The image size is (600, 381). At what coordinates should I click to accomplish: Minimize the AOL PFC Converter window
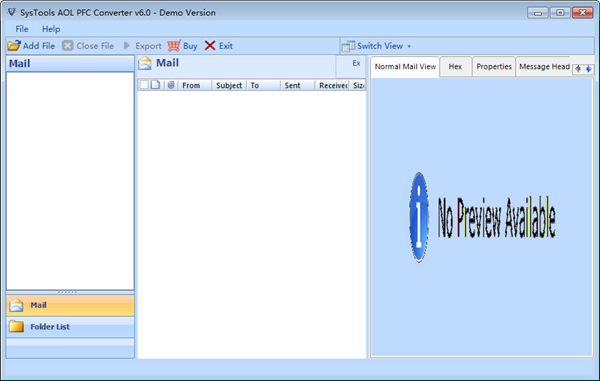[x=537, y=13]
